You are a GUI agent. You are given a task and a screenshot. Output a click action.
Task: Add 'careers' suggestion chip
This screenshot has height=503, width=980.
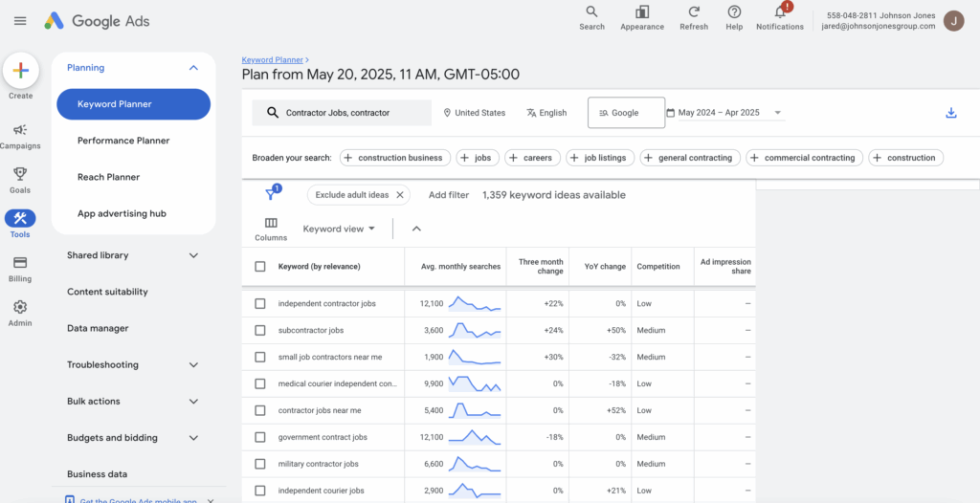532,158
